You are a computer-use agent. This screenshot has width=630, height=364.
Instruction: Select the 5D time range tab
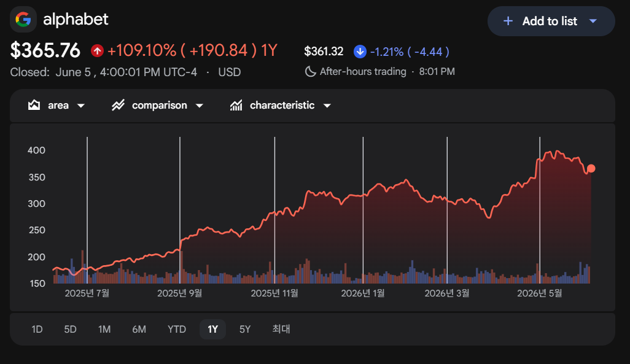pyautogui.click(x=71, y=330)
